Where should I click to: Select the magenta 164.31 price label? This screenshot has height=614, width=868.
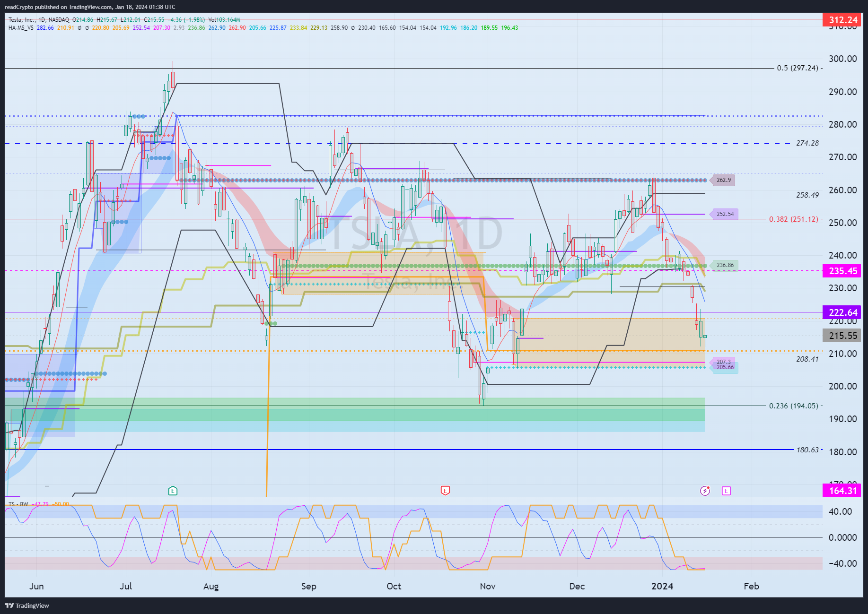coord(842,491)
